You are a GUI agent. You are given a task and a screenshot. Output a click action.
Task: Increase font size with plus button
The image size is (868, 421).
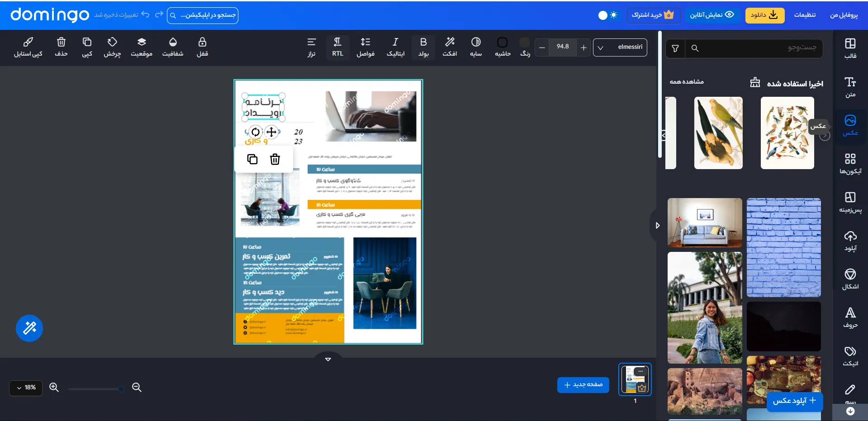pos(583,47)
